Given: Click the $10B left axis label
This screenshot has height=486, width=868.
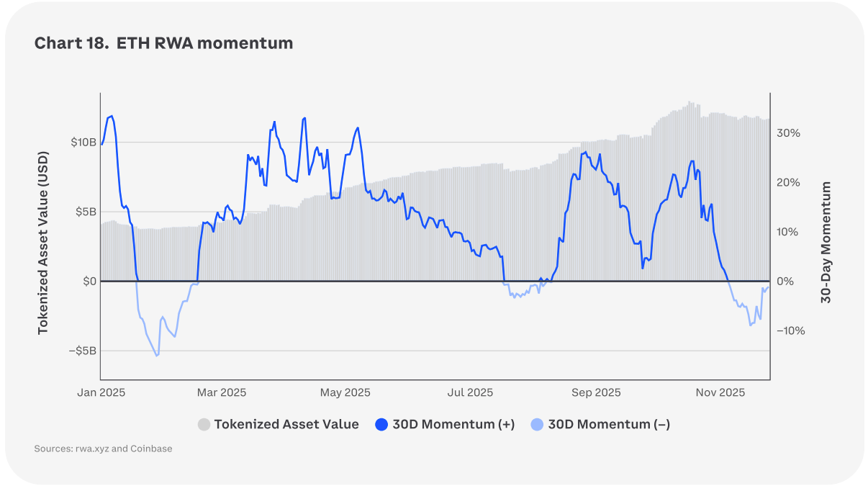Looking at the screenshot, I should [83, 143].
